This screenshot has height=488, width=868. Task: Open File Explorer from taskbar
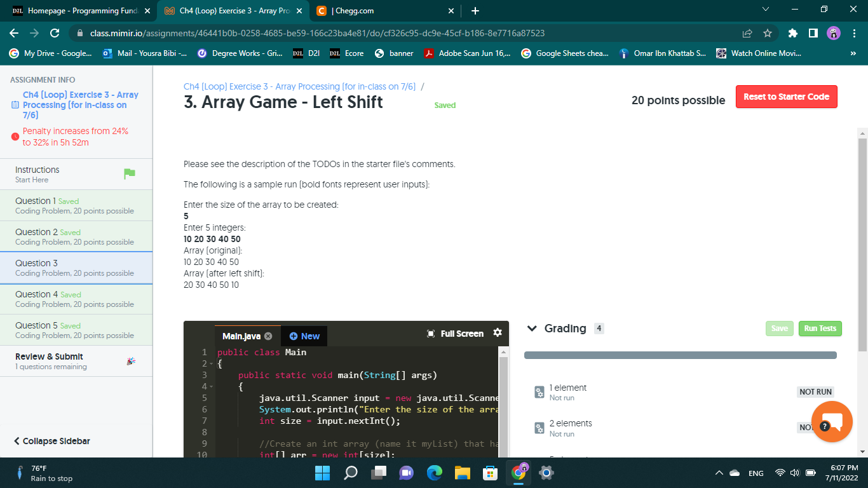click(463, 473)
